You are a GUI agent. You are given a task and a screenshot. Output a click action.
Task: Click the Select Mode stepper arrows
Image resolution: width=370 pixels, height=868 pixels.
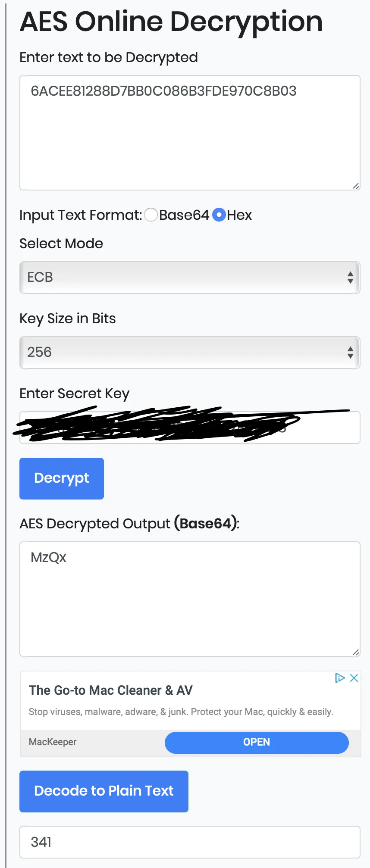pyautogui.click(x=350, y=278)
